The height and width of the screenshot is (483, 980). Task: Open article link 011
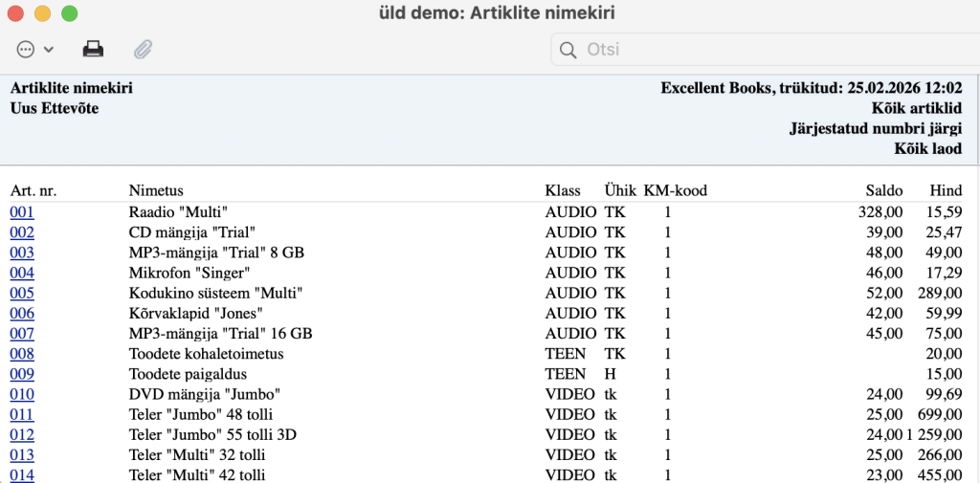[x=22, y=414]
